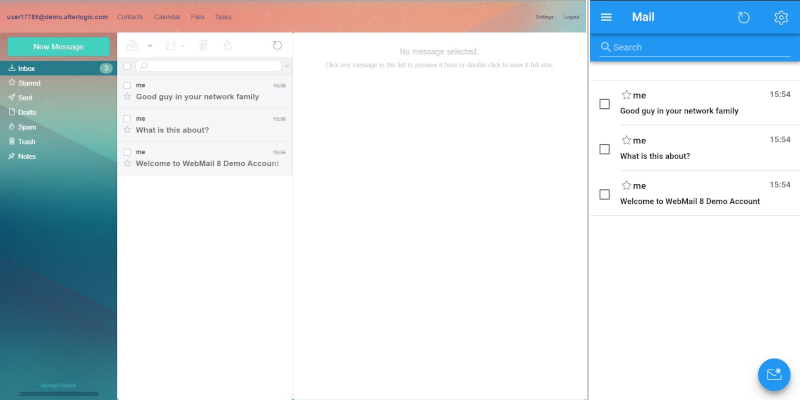800x400 pixels.
Task: Click the desktop message list search field
Action: click(x=209, y=66)
